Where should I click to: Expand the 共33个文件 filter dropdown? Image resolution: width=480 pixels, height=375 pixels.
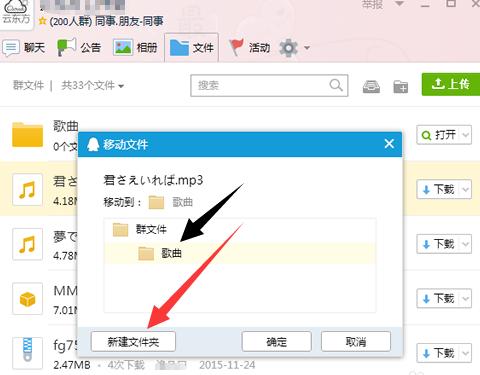pyautogui.click(x=93, y=86)
